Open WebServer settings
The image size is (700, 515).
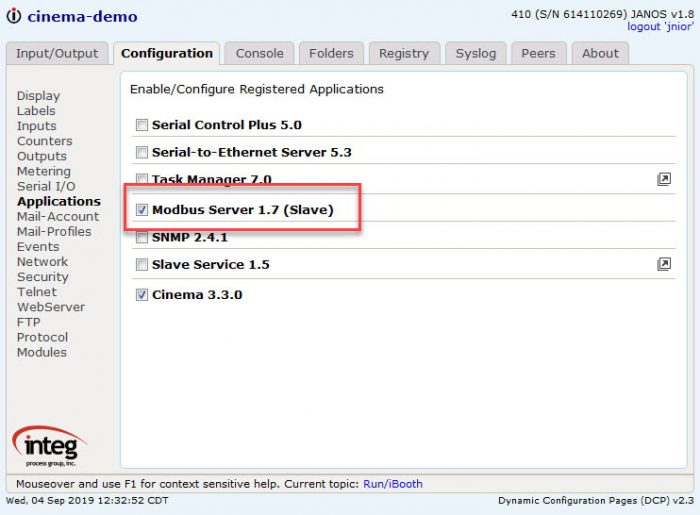point(51,307)
